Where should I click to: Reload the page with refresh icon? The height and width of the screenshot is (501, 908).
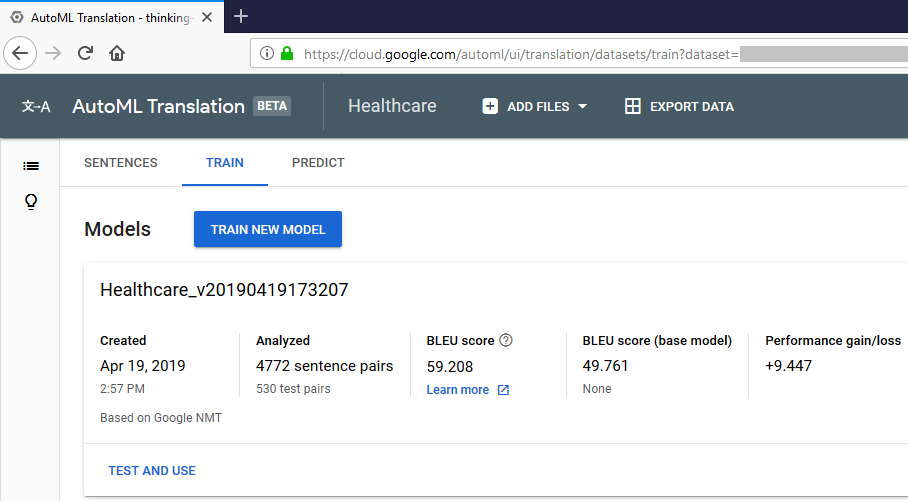[x=85, y=53]
